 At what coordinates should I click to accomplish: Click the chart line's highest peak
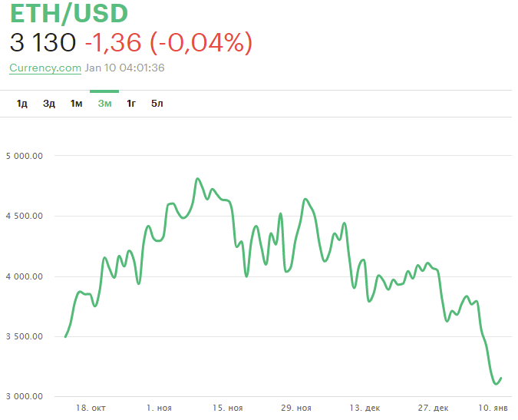coord(198,179)
